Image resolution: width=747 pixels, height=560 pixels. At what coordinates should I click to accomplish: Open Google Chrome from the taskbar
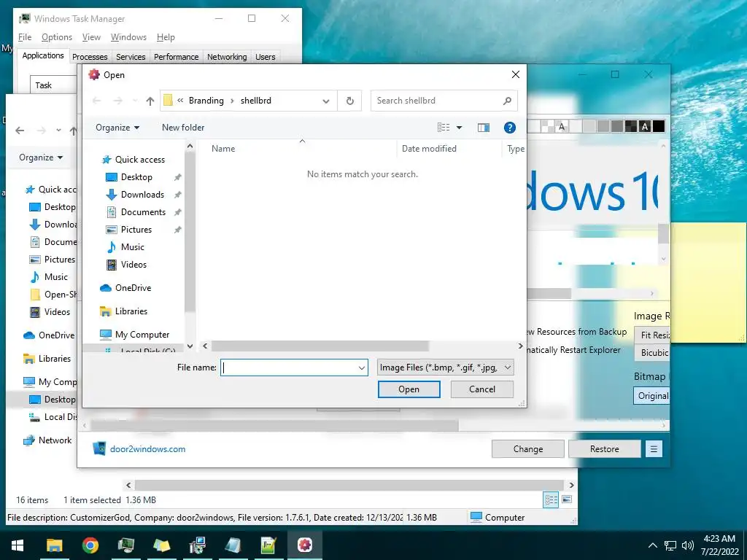(x=90, y=545)
